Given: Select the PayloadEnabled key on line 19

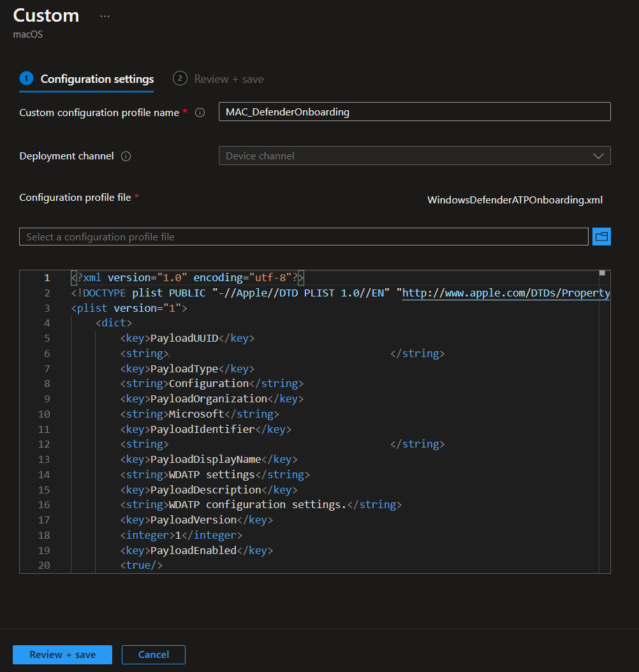Looking at the screenshot, I should click(193, 551).
